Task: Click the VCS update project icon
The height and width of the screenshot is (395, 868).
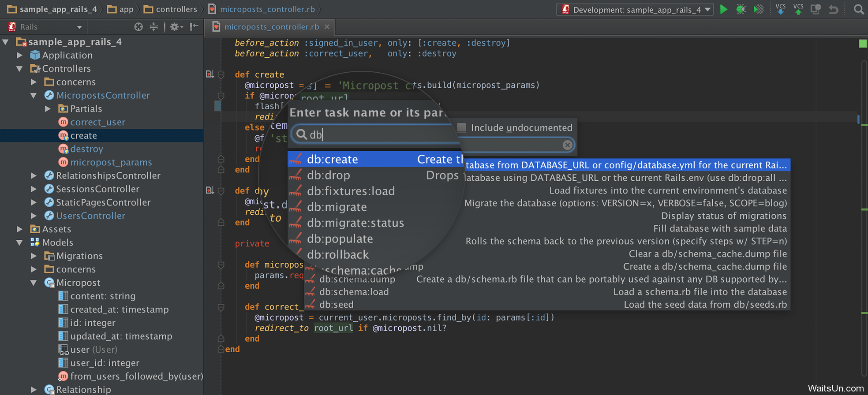Action: 780,9
